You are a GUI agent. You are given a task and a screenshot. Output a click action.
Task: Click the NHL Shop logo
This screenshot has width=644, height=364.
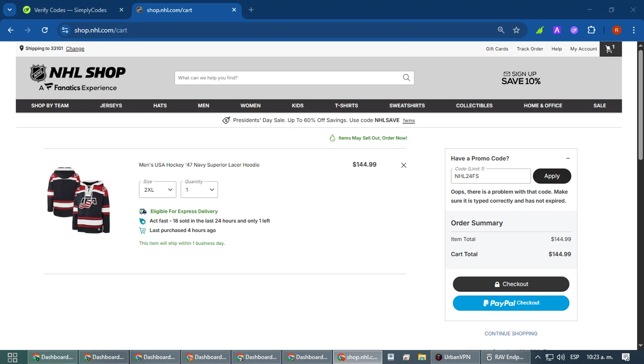(78, 78)
